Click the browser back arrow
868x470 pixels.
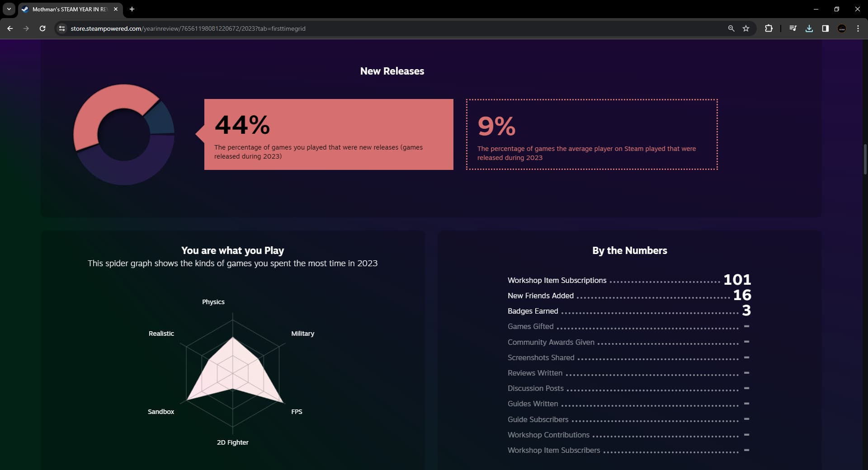pyautogui.click(x=10, y=28)
